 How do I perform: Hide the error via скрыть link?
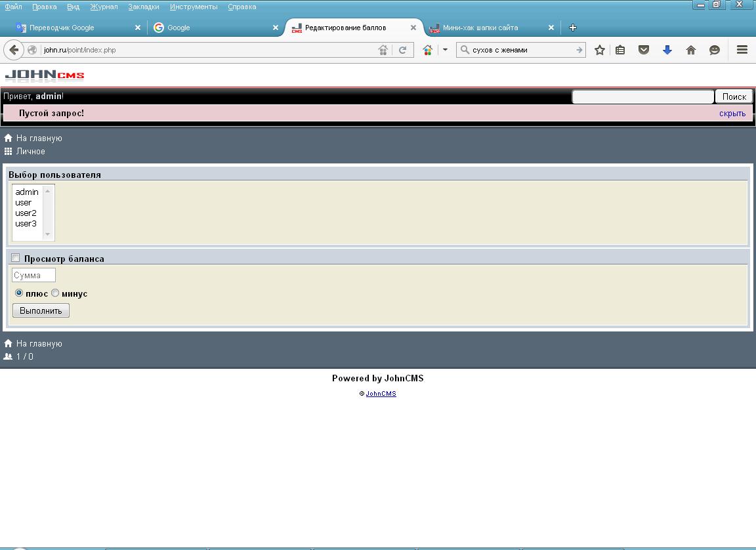click(x=732, y=114)
